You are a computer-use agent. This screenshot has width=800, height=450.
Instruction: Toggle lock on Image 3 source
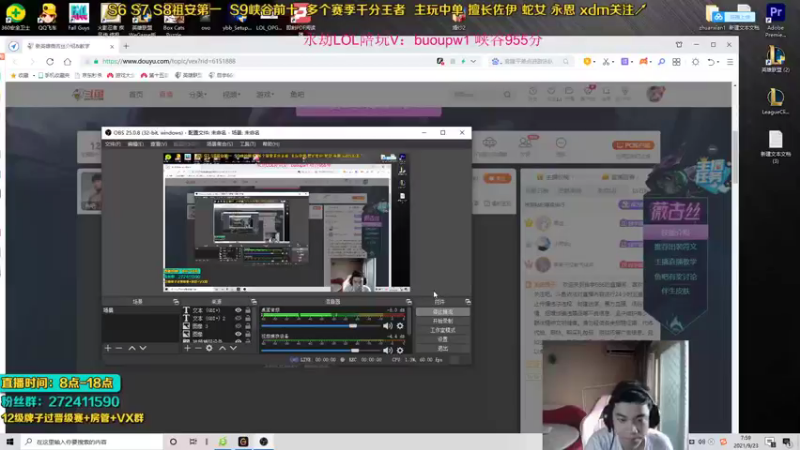tap(248, 326)
